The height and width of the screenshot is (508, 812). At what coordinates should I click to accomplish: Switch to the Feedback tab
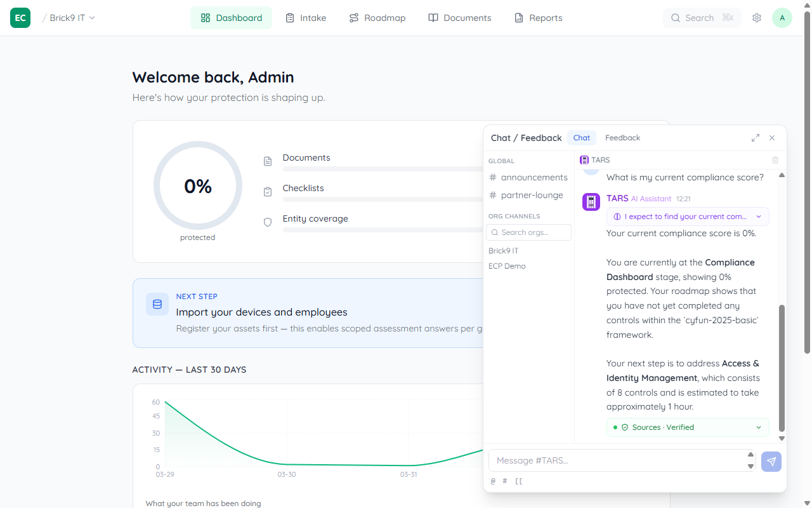pyautogui.click(x=622, y=138)
